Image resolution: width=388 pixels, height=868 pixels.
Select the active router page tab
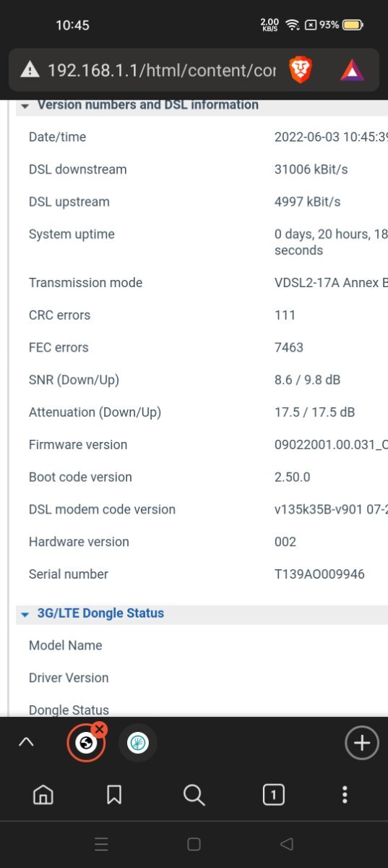pyautogui.click(x=86, y=743)
